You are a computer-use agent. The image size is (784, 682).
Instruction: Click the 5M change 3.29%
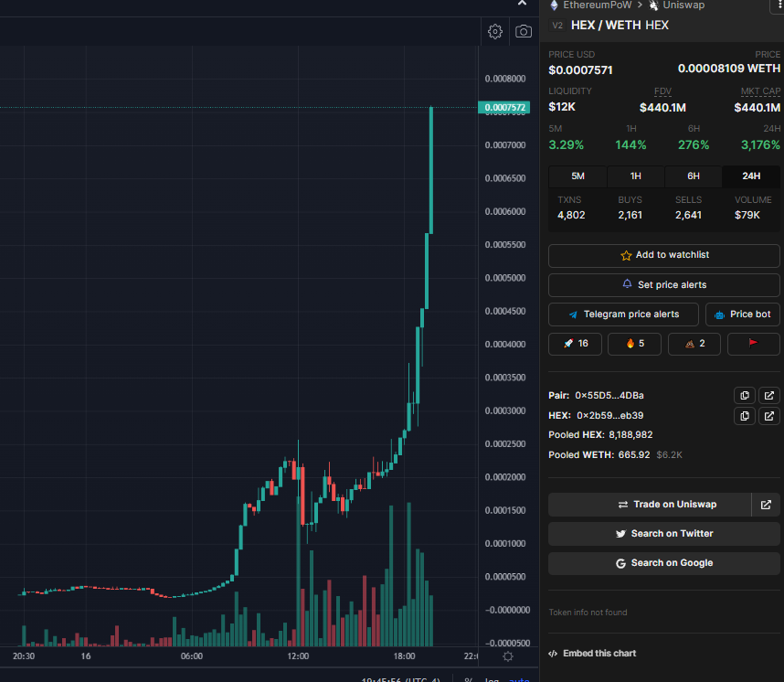566,145
